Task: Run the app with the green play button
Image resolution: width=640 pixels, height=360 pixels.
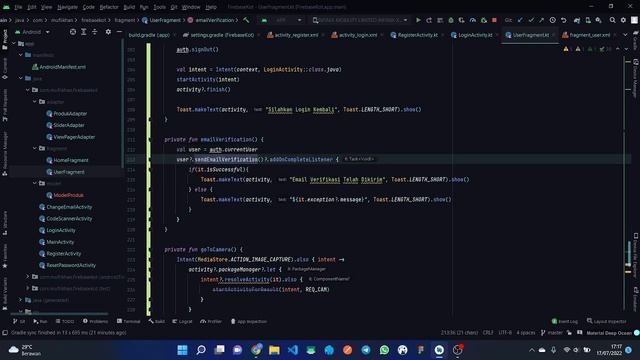Action: click(x=418, y=20)
